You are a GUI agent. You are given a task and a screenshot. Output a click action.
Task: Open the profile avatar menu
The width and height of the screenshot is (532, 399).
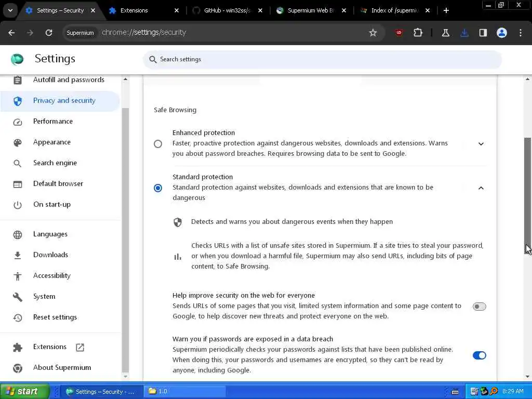click(x=502, y=33)
